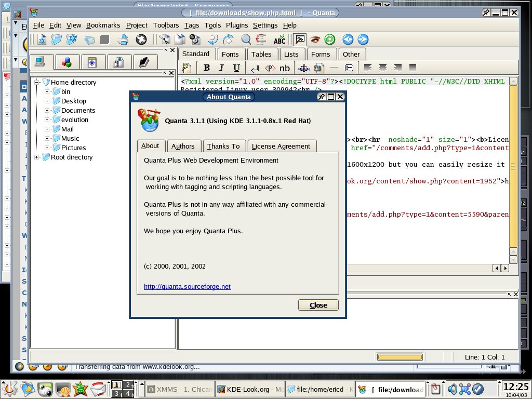Image resolution: width=532 pixels, height=399 pixels.
Task: Apply underline tag with U icon
Action: pyautogui.click(x=236, y=68)
